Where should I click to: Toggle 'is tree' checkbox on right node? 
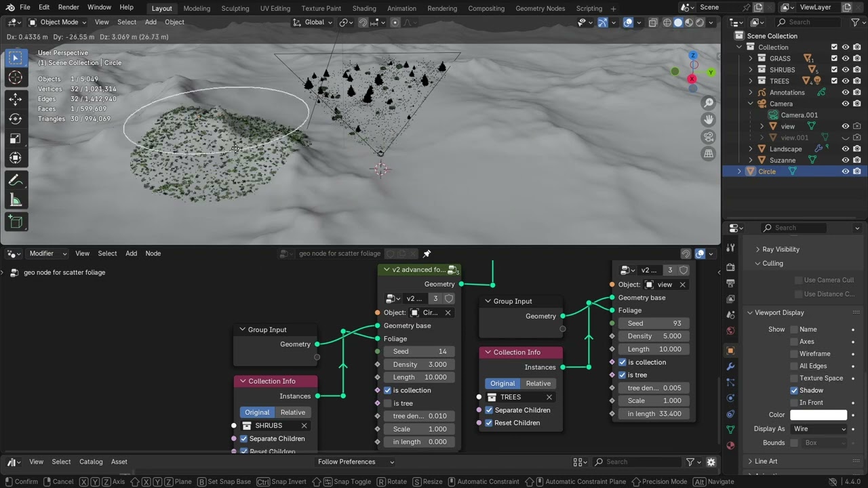pos(622,375)
